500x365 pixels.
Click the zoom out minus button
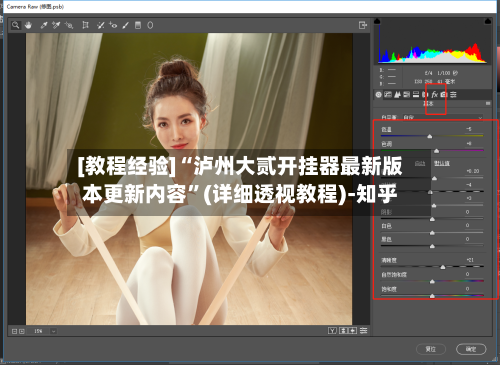point(14,331)
